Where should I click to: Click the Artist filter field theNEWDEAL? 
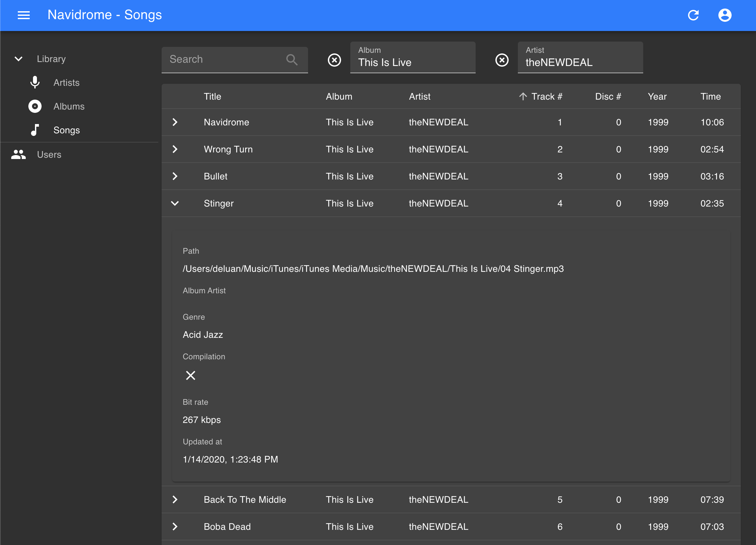coord(580,57)
